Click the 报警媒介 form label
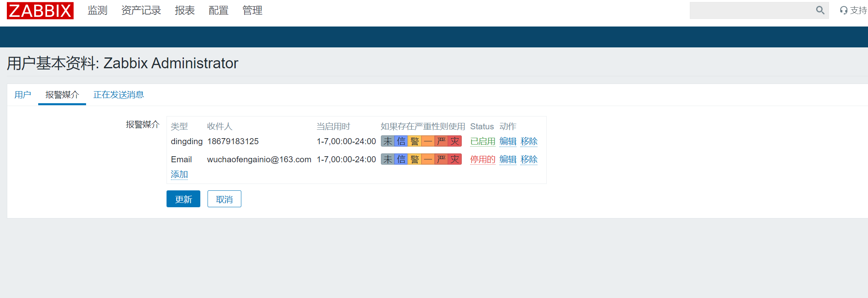 (x=143, y=125)
